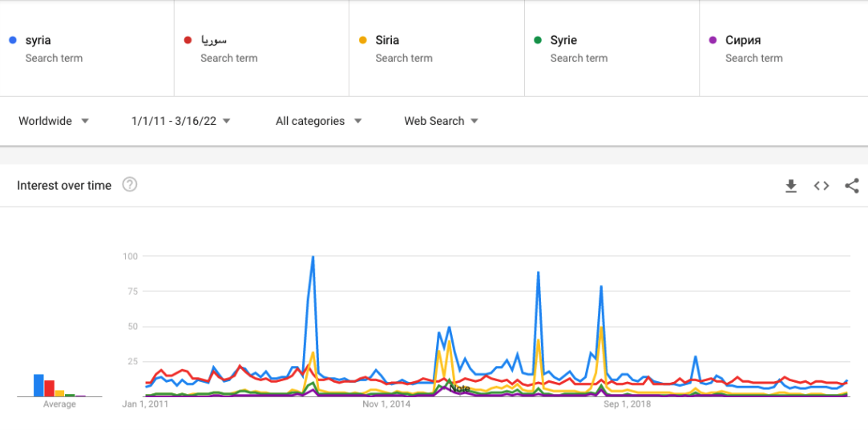Open the help icon beside Interest over time
The width and height of the screenshot is (868, 430).
[130, 185]
